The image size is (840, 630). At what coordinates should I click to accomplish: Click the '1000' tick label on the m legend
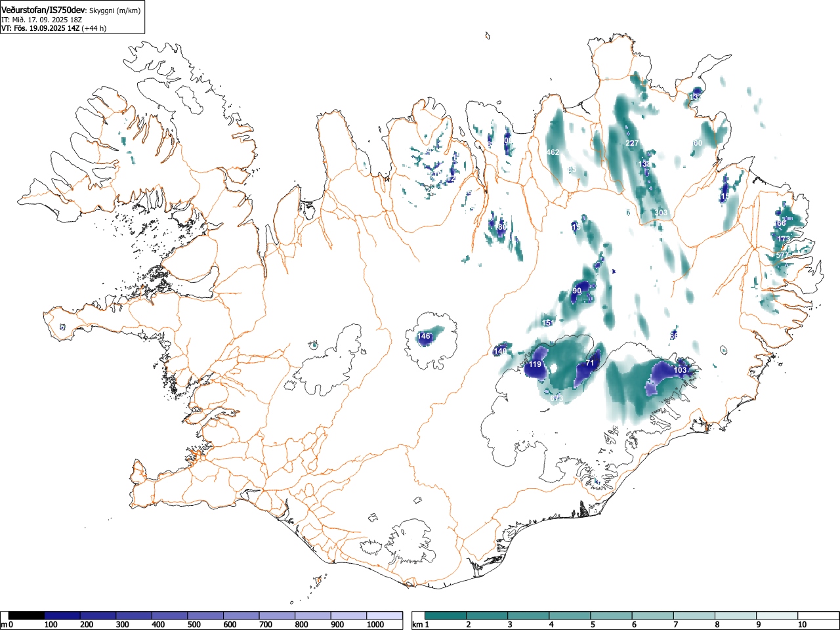[x=375, y=625]
